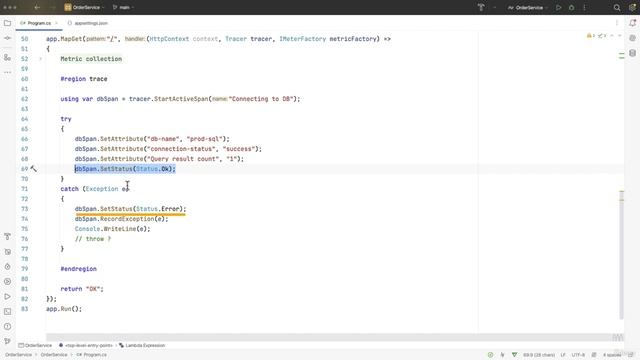Click the yellow warning stripe mark
Screen dimensions: 640x360
point(621,191)
